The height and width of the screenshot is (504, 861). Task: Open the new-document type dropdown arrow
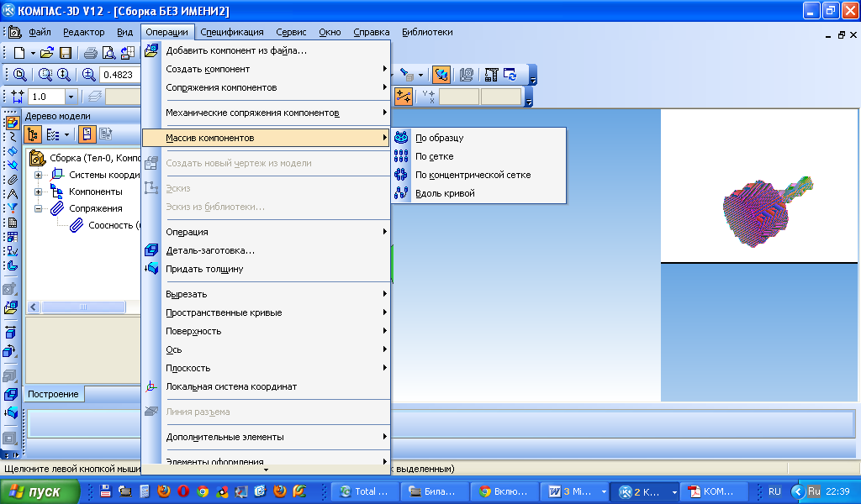pyautogui.click(x=33, y=53)
